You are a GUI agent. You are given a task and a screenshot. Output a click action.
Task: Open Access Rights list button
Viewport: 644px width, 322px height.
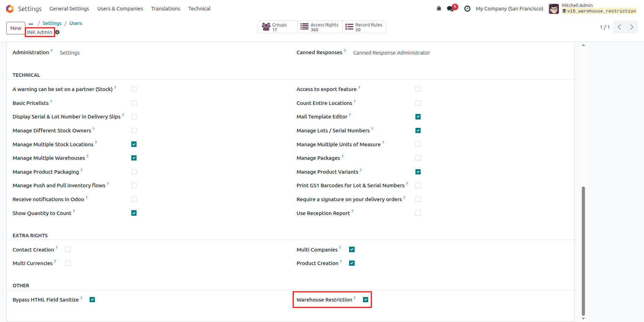click(x=320, y=27)
